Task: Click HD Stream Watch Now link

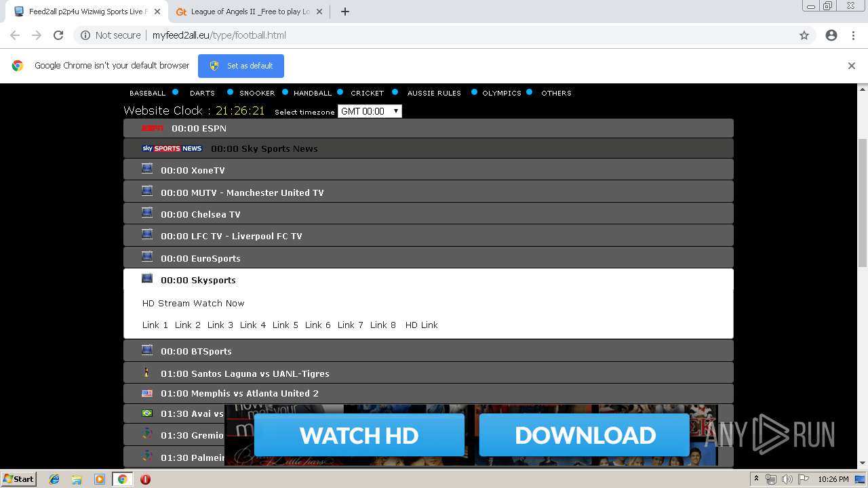Action: click(x=193, y=303)
